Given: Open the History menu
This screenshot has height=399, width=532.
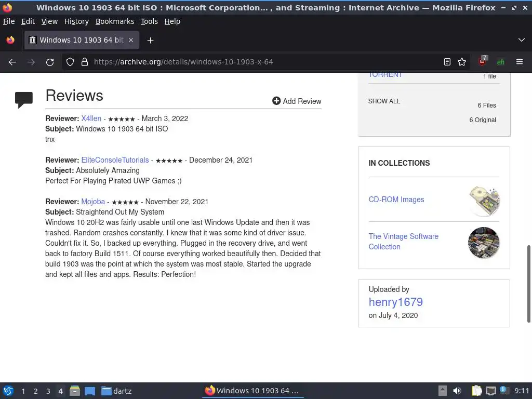Looking at the screenshot, I should pos(76,21).
